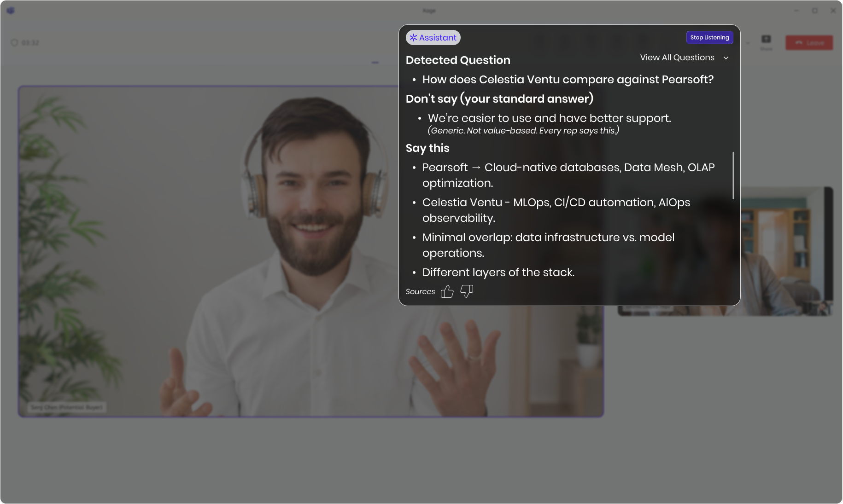Image resolution: width=843 pixels, height=504 pixels.
Task: Click the Teams logo in title bar
Action: (11, 10)
